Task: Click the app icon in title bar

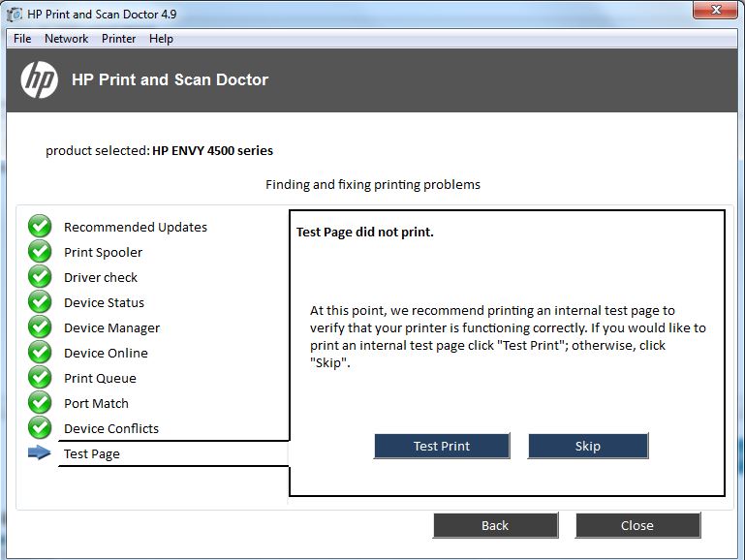Action: pyautogui.click(x=15, y=15)
